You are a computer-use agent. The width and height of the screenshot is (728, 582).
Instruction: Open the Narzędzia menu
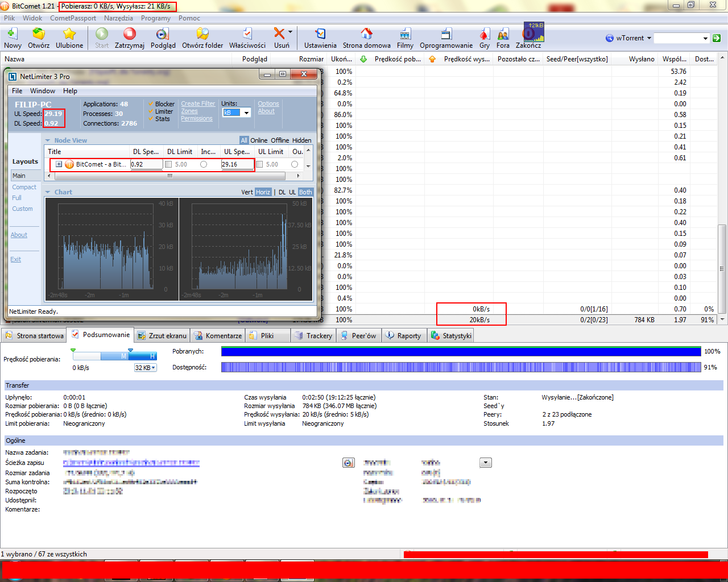[118, 18]
